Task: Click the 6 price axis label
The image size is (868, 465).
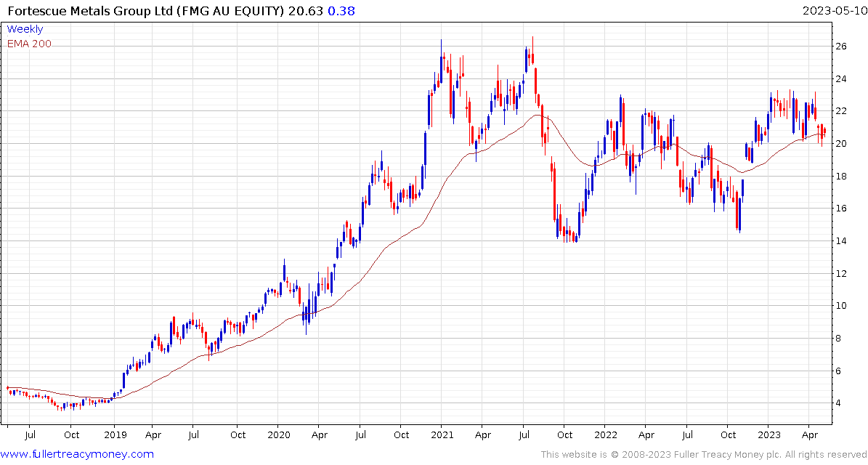Action: tap(839, 371)
